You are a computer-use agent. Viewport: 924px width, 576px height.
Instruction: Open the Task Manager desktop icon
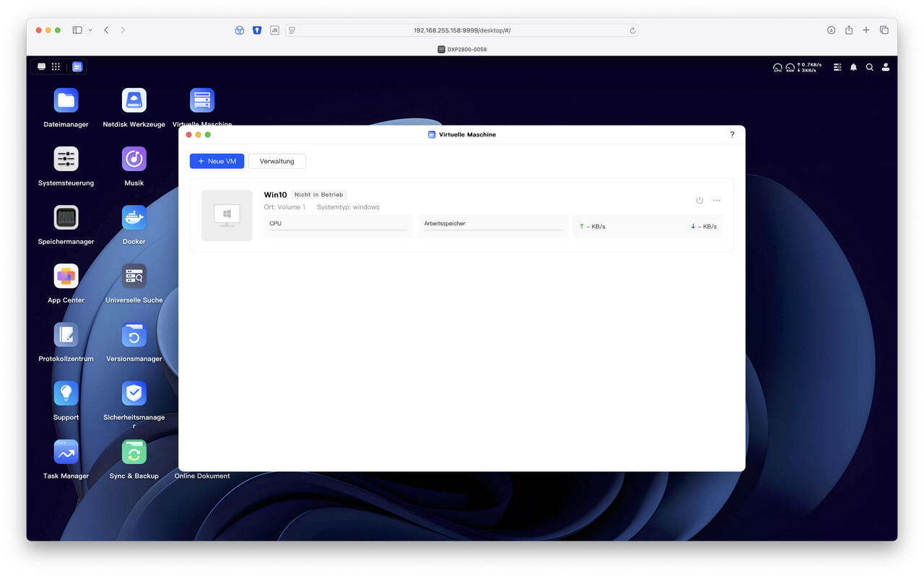click(66, 452)
